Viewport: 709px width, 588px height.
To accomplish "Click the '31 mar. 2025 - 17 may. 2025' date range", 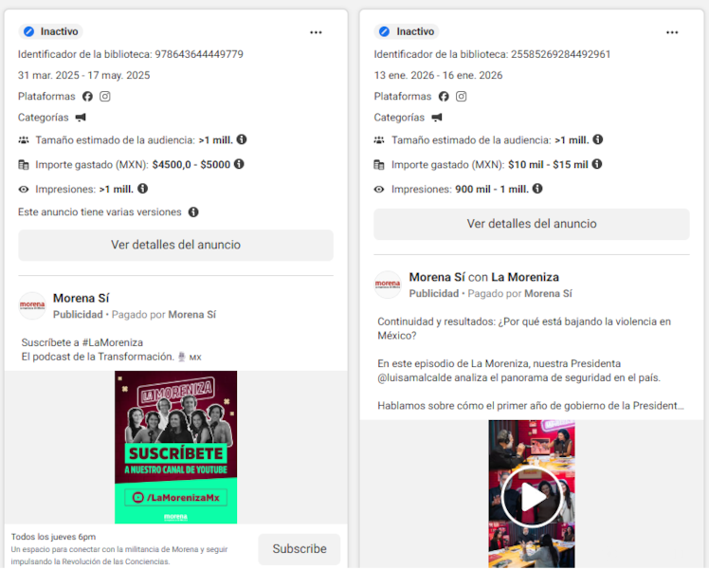I will click(84, 75).
